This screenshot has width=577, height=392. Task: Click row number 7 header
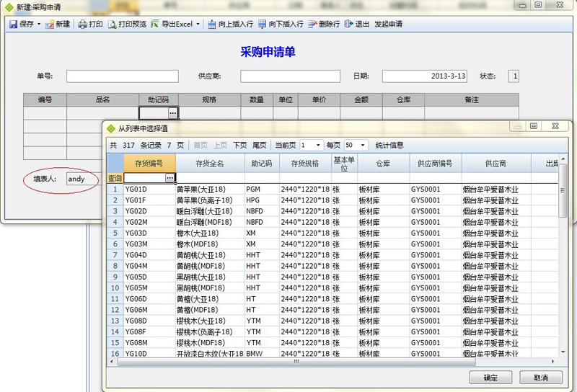pos(115,255)
